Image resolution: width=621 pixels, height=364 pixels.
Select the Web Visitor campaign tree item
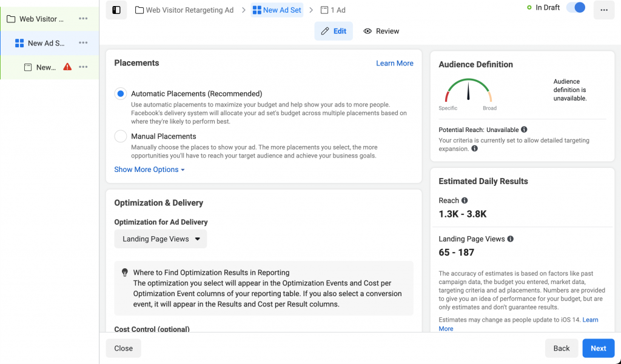41,19
